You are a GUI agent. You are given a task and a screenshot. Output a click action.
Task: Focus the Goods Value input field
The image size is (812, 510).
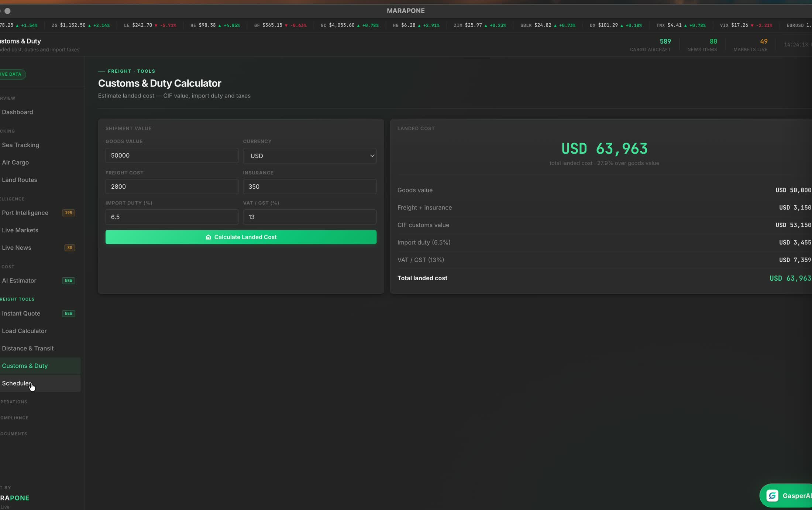[172, 155]
